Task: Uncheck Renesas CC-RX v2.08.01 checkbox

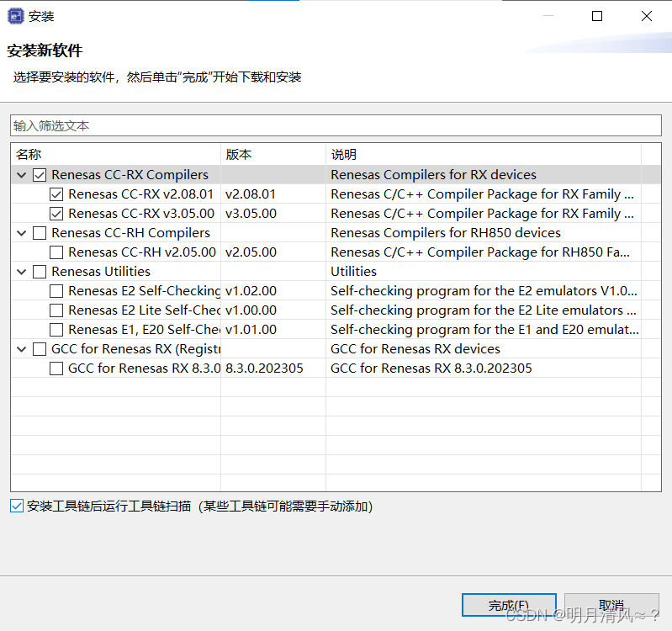Action: (x=56, y=194)
